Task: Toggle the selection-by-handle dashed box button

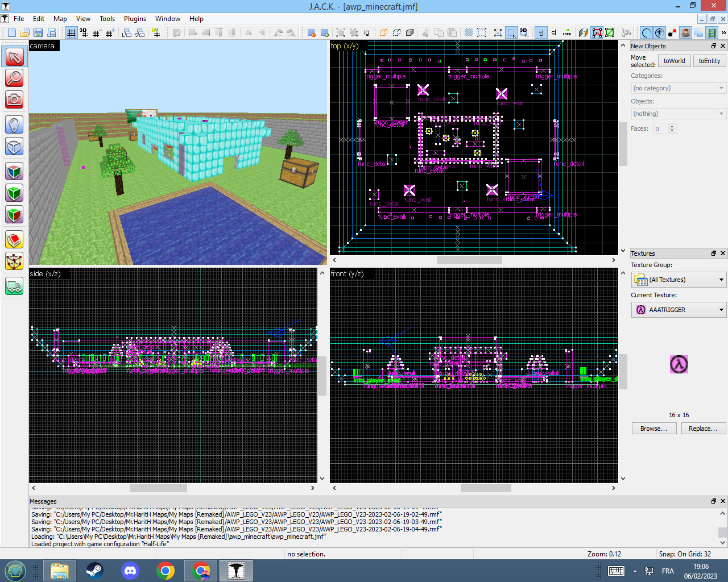Action: (511, 33)
